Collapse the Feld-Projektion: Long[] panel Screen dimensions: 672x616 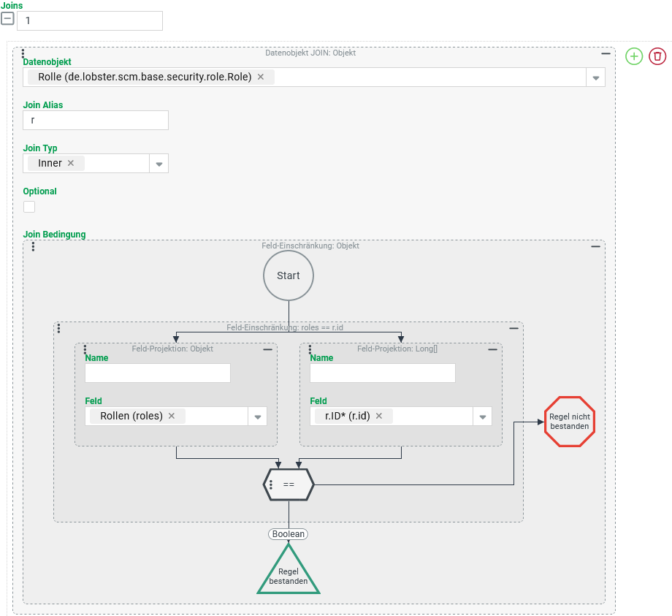tap(493, 350)
